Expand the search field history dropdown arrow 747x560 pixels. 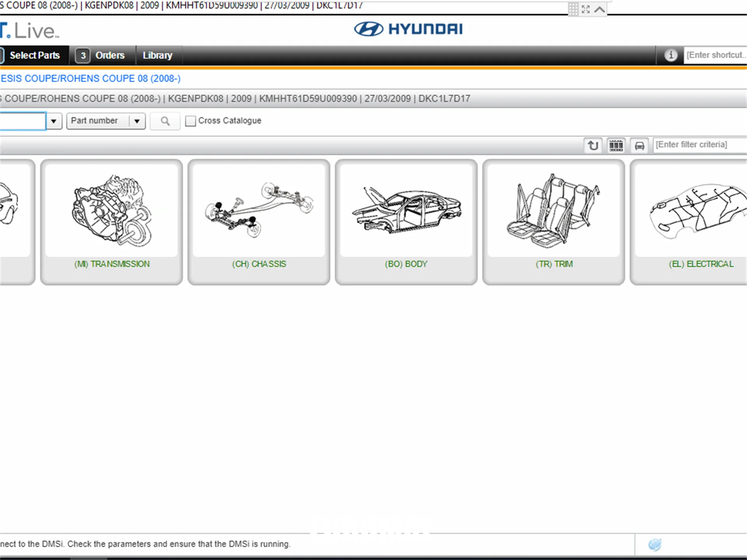[54, 121]
